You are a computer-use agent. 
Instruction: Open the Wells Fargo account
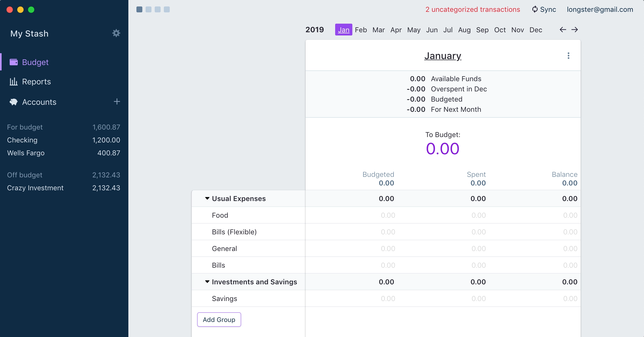(26, 153)
